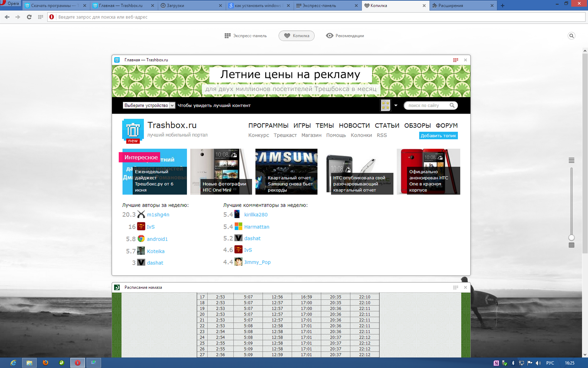Close the Trashbox.ru stash card
The height and width of the screenshot is (368, 588).
pos(465,60)
